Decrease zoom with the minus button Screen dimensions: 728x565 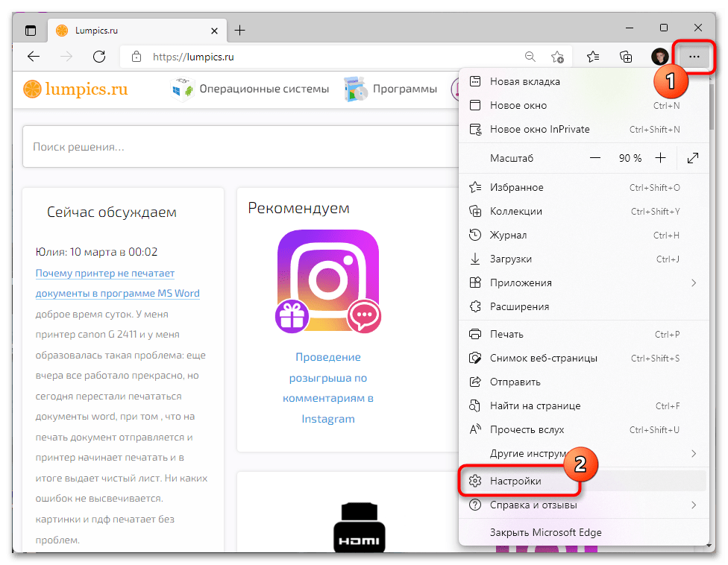pyautogui.click(x=594, y=158)
